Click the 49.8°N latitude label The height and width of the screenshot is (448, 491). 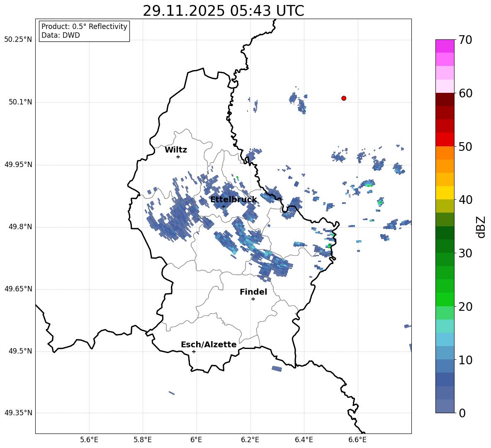20,227
